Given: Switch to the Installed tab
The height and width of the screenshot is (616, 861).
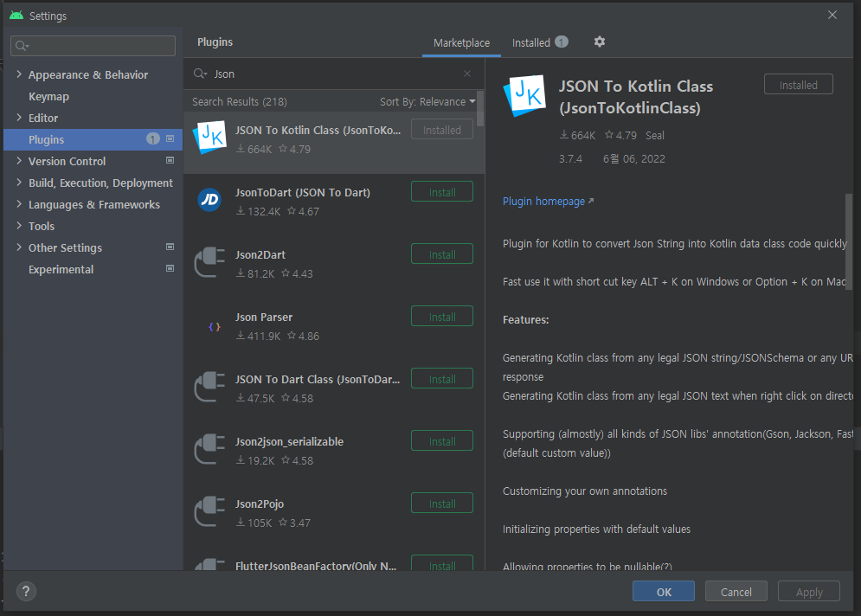Looking at the screenshot, I should click(539, 42).
